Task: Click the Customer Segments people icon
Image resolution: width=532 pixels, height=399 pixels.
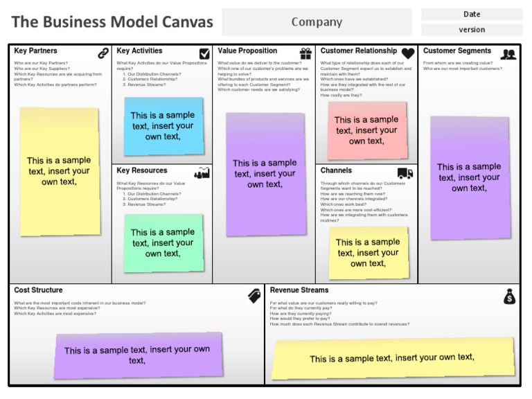Action: click(509, 53)
